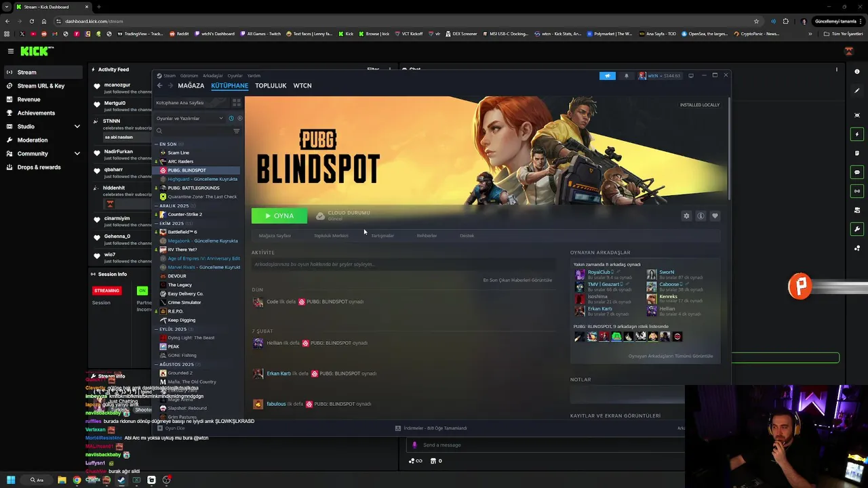This screenshot has width=868, height=488.
Task: Click the Send a message chat field
Action: [546, 445]
